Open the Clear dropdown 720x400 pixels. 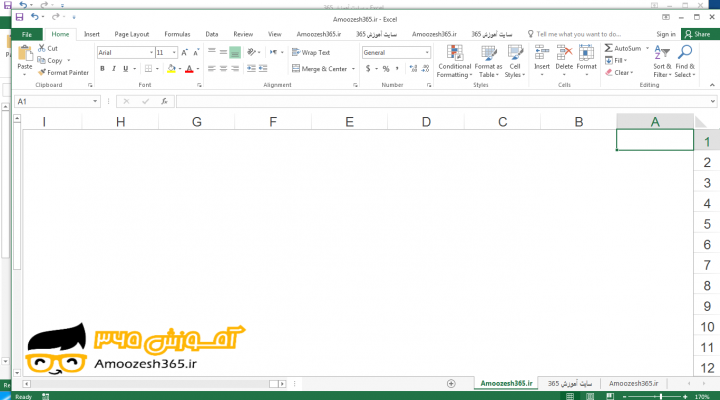point(619,73)
